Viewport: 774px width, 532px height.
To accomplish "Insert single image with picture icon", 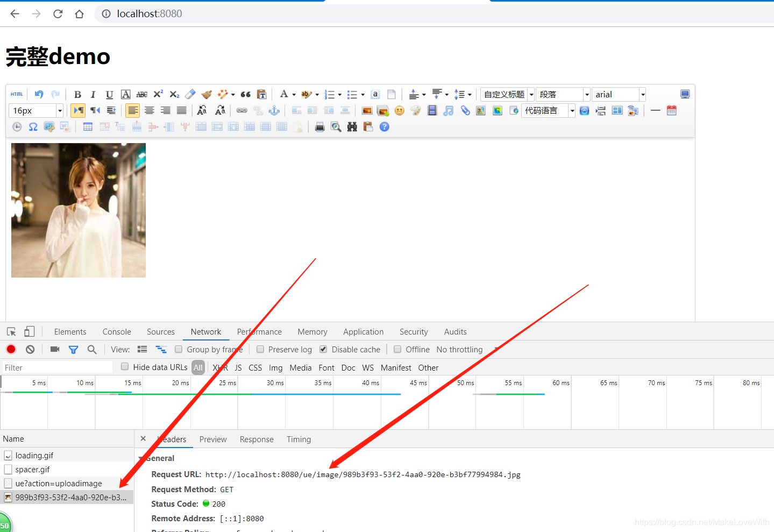I will [367, 110].
